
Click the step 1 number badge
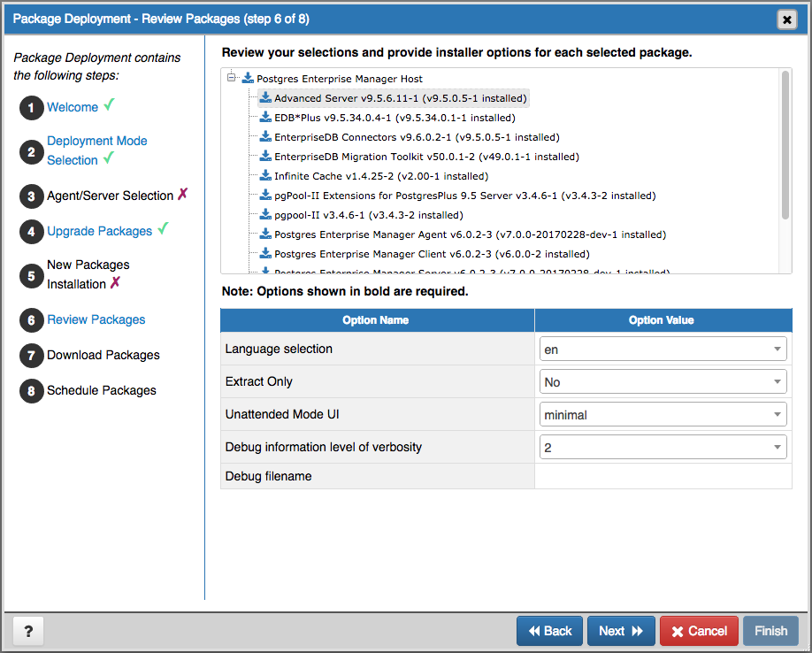32,108
